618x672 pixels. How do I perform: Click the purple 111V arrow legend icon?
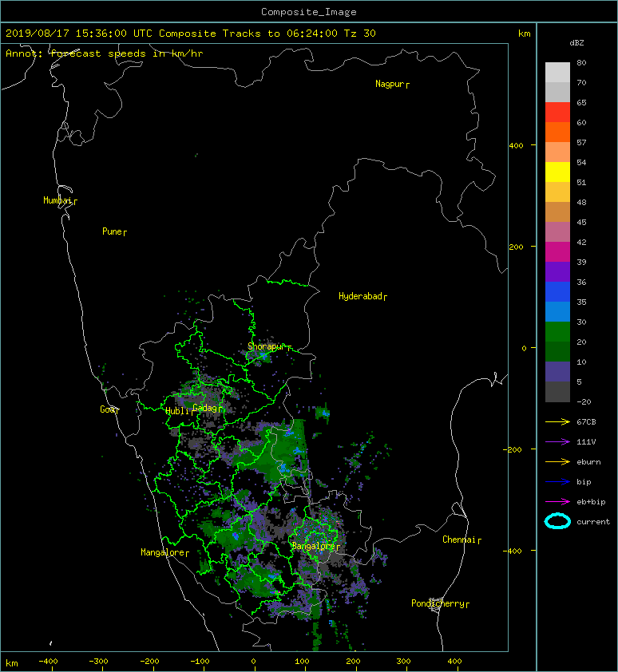tap(557, 442)
